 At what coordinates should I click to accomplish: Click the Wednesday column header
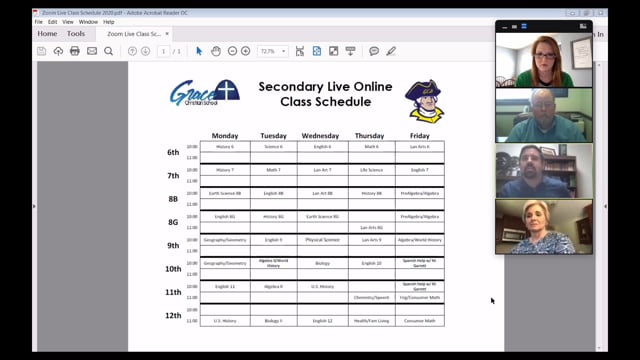click(320, 136)
